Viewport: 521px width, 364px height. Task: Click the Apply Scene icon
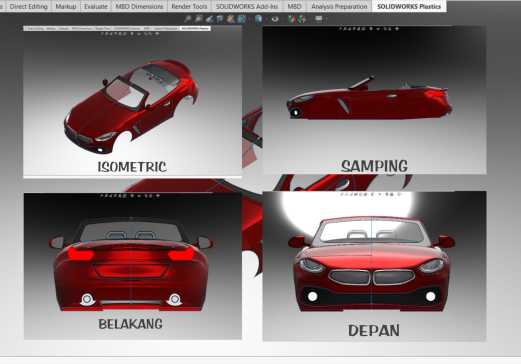click(x=302, y=19)
